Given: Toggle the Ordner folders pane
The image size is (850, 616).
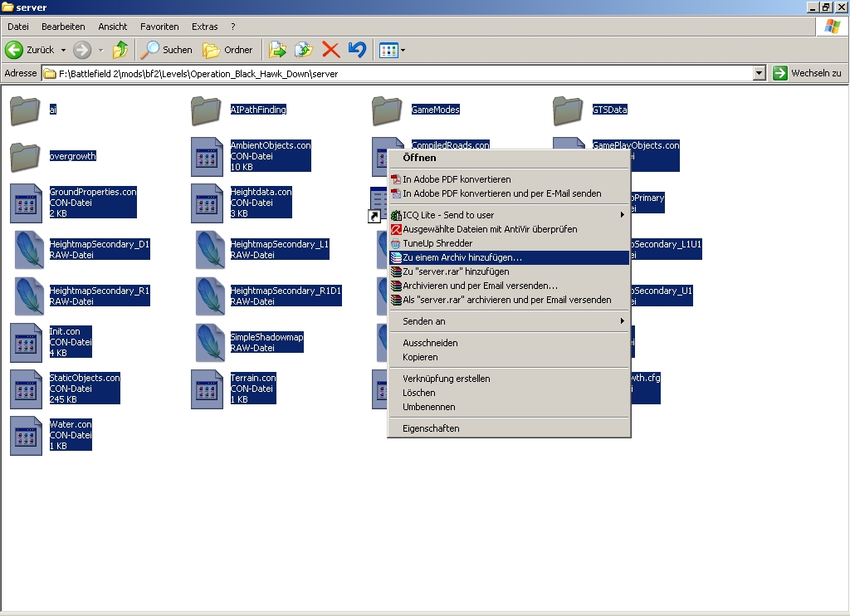Looking at the screenshot, I should 227,50.
